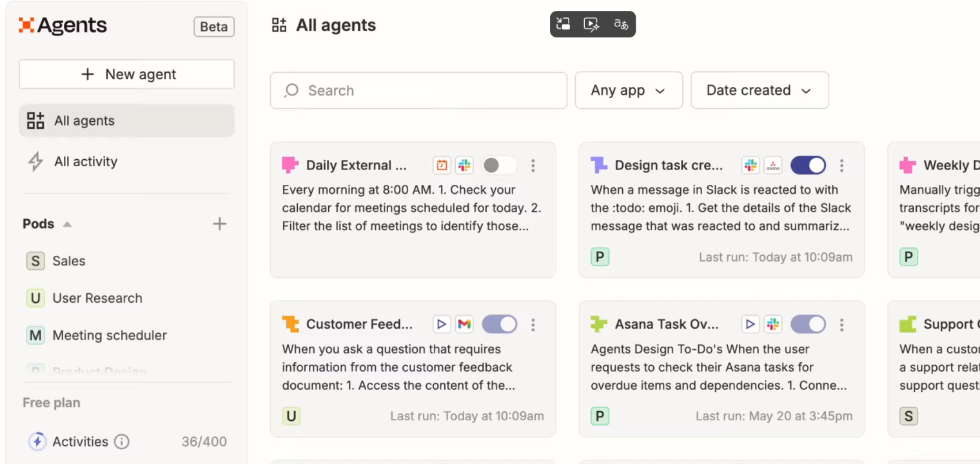Image resolution: width=980 pixels, height=464 pixels.
Task: Open the Date created sort dropdown
Action: 759,90
